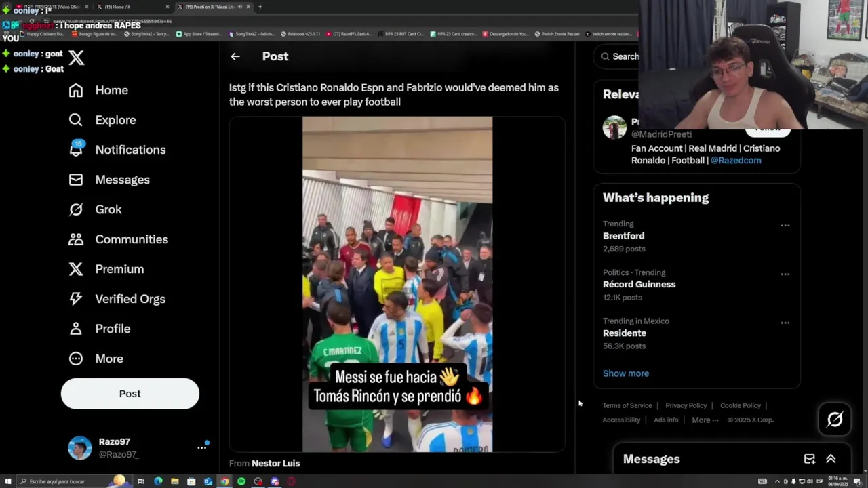Click the floating Grok button

[x=835, y=420]
